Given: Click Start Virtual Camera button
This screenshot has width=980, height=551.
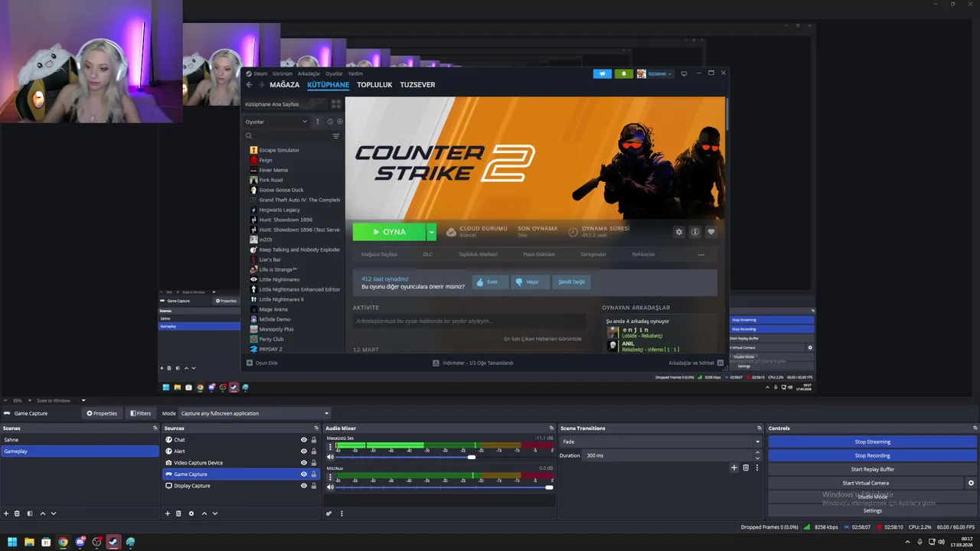Looking at the screenshot, I should pyautogui.click(x=865, y=483).
